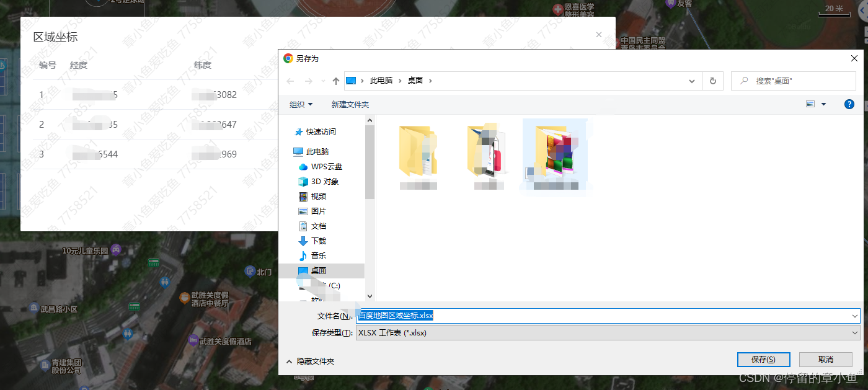Click the 区域坐标 dialog title
The image size is (868, 390).
tap(55, 37)
